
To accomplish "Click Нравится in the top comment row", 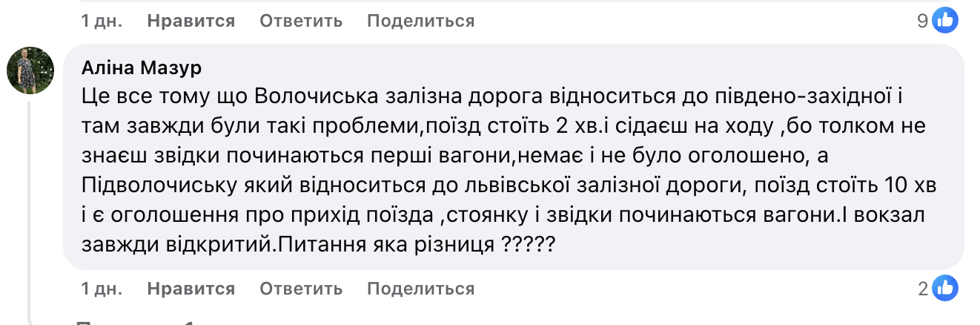I will (191, 22).
